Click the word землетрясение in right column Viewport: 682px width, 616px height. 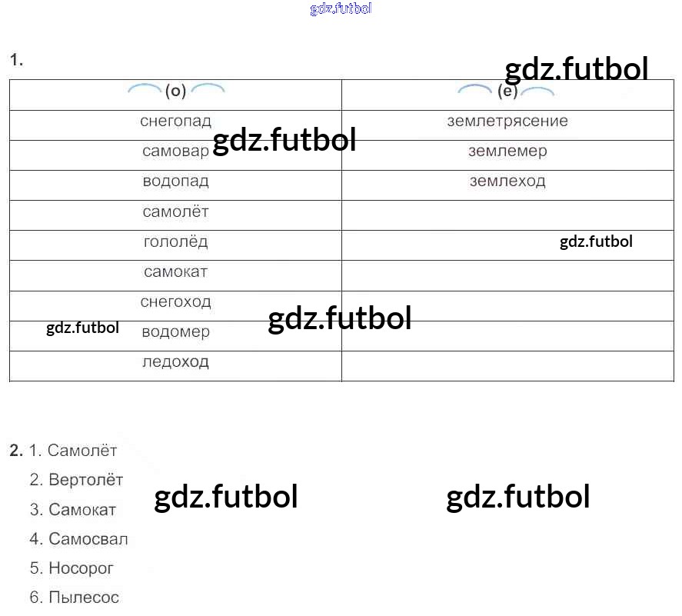507,121
